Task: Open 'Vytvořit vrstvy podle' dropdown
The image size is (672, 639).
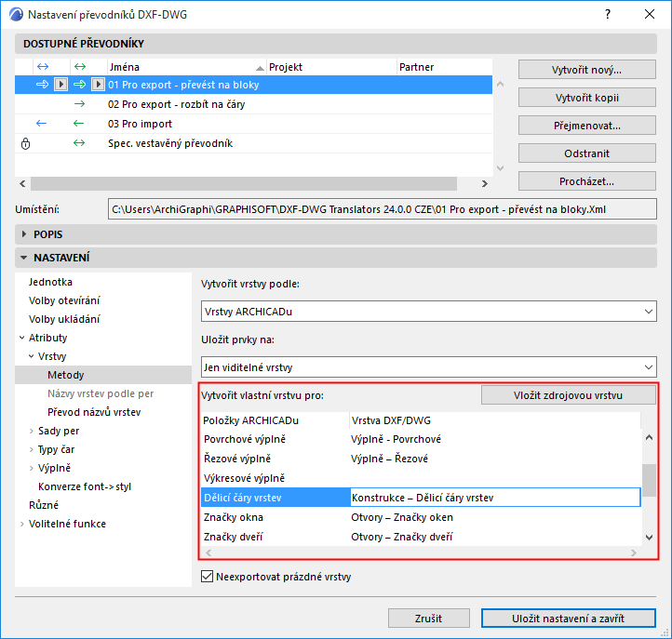Action: [428, 312]
